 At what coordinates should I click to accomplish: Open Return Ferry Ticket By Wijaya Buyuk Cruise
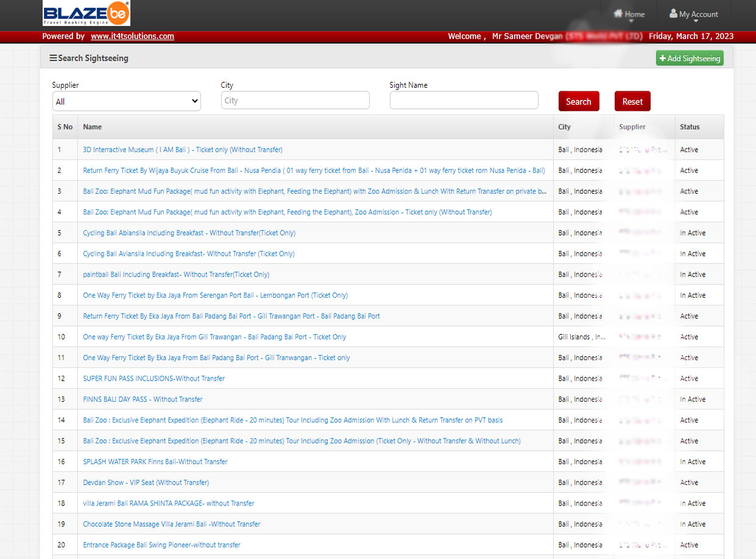click(x=314, y=171)
